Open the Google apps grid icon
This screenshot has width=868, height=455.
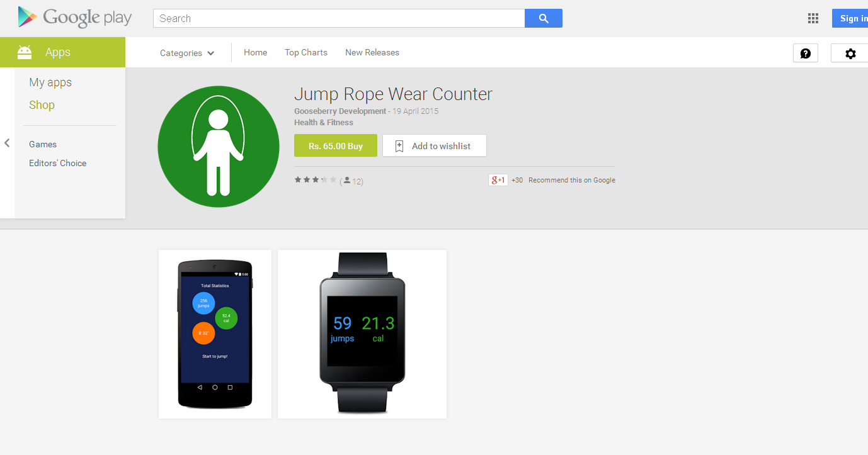[813, 18]
